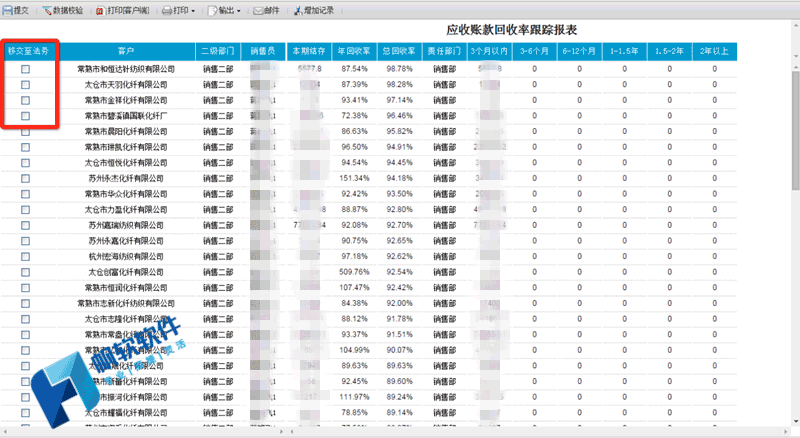Screen dimensions: 800x438
Task: Click the 提交 submit toolbar button
Action: click(16, 10)
